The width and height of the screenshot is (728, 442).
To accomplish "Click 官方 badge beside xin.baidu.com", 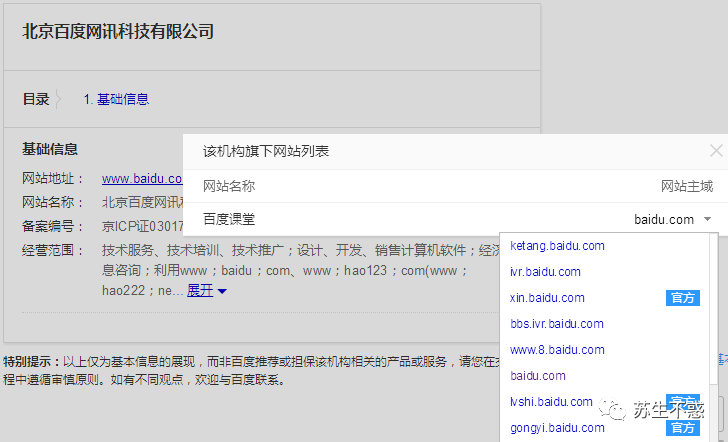I will coord(682,298).
